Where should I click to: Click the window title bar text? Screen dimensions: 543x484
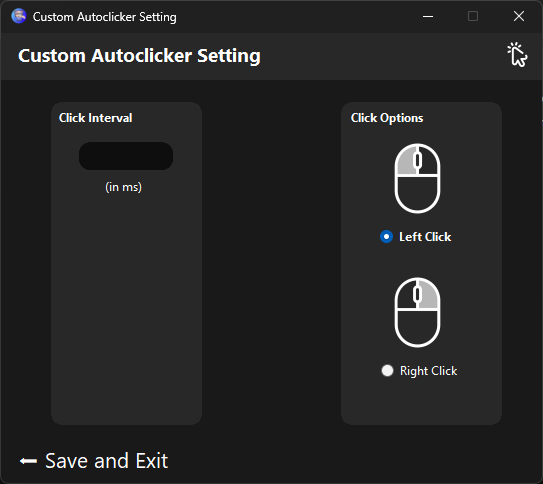105,17
